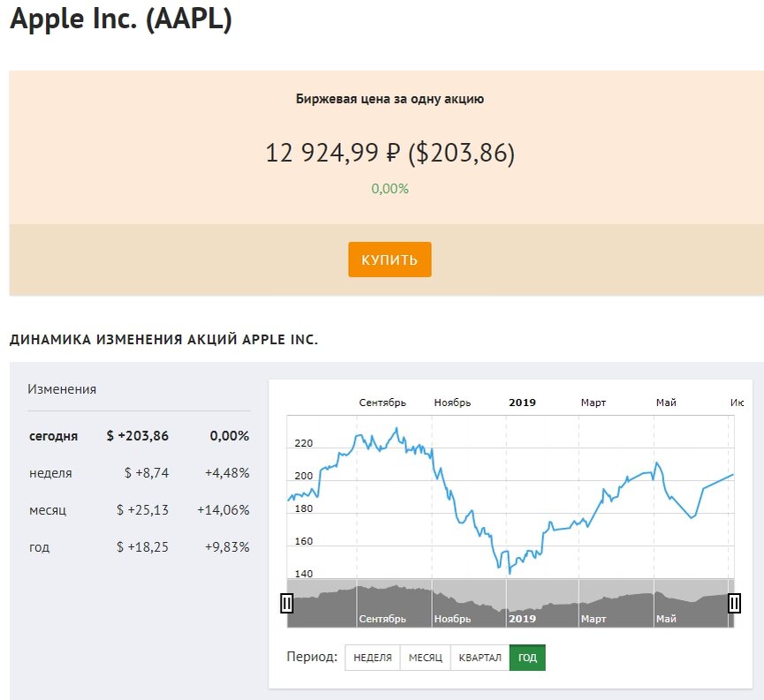This screenshot has width=764, height=700.
Task: Click the orange КУПИТЬ button
Action: [390, 260]
